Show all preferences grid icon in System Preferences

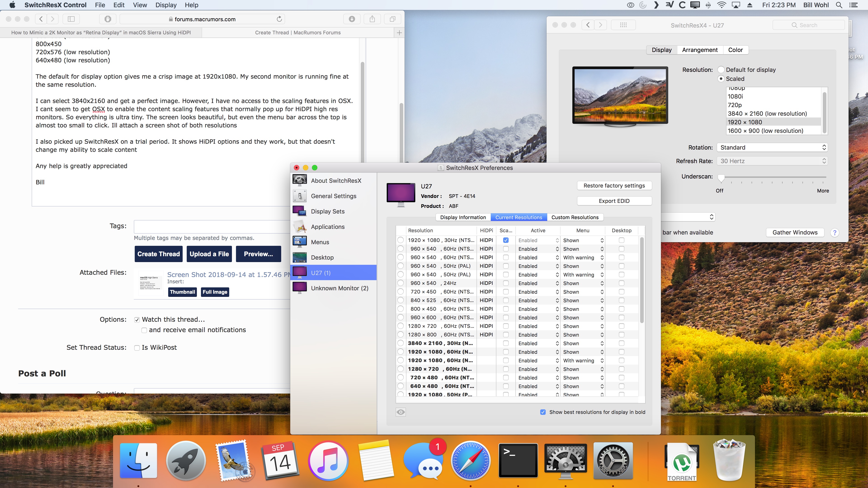[x=623, y=25]
